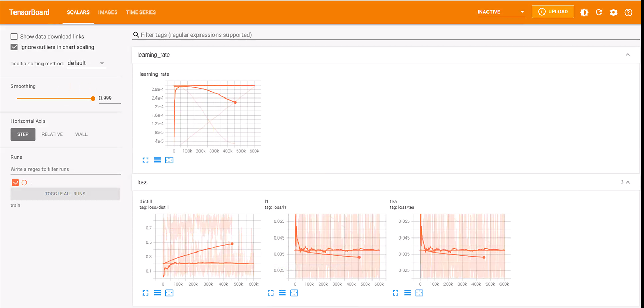Open the tooltip sorting method dropdown
The width and height of the screenshot is (644, 308).
[x=86, y=63]
